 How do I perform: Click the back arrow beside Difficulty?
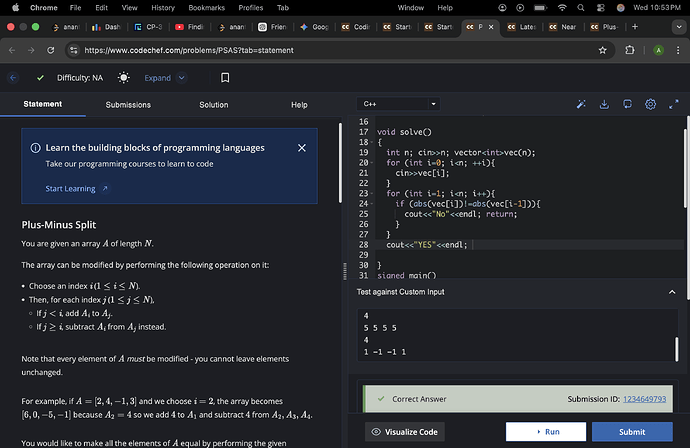coord(13,78)
